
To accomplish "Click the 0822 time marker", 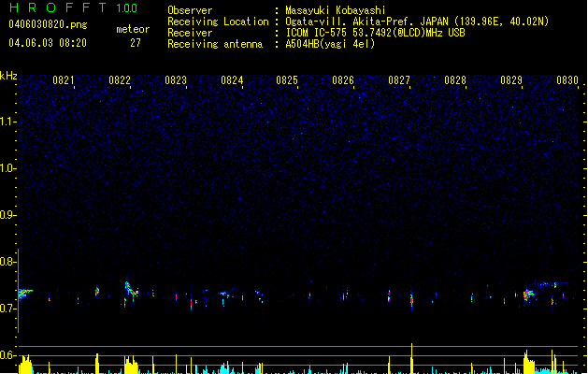I will pos(120,80).
